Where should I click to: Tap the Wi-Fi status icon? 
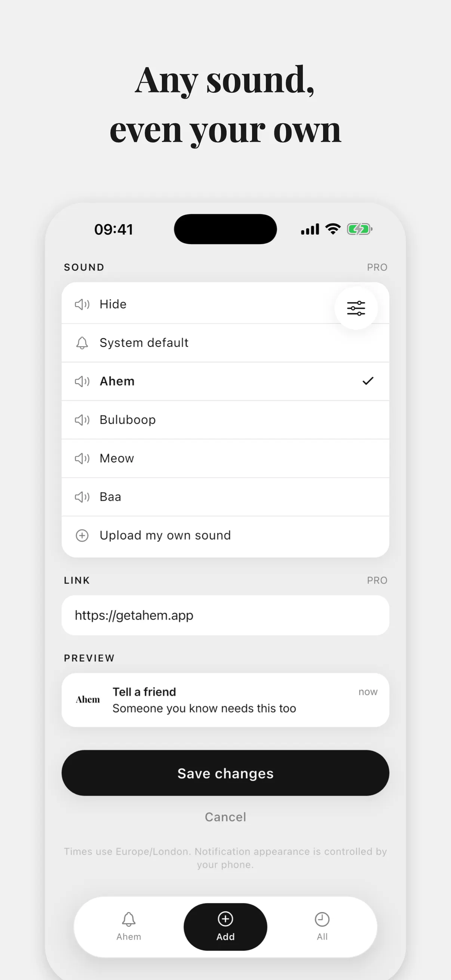point(333,229)
